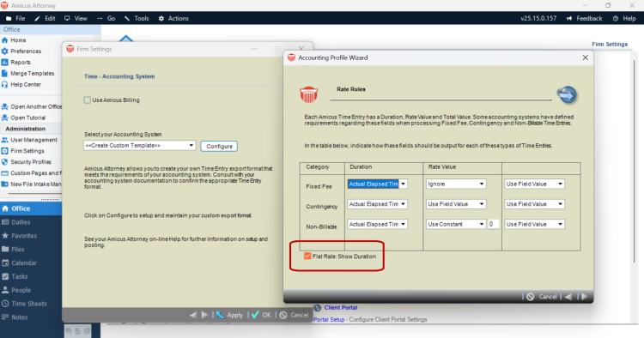Open Non-Billable Use Constant dropdown
Viewport: 644px width, 338px height.
(x=482, y=224)
